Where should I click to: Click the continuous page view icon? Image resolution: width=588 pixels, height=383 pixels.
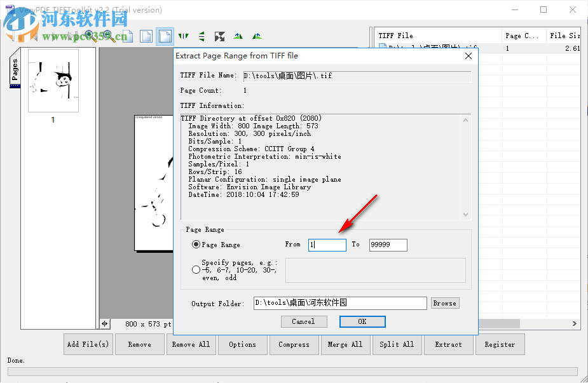point(164,36)
